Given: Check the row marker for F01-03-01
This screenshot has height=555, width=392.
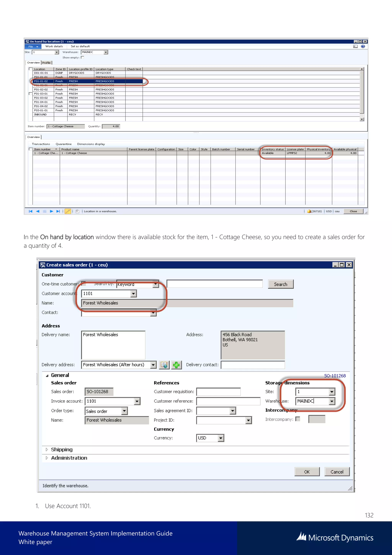Looking at the screenshot, I should tap(30, 94).
